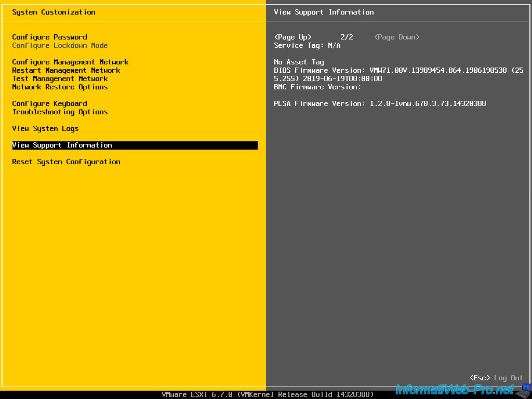532x399 pixels.
Task: Select Configure Lockdown Mode entry
Action: 60,46
